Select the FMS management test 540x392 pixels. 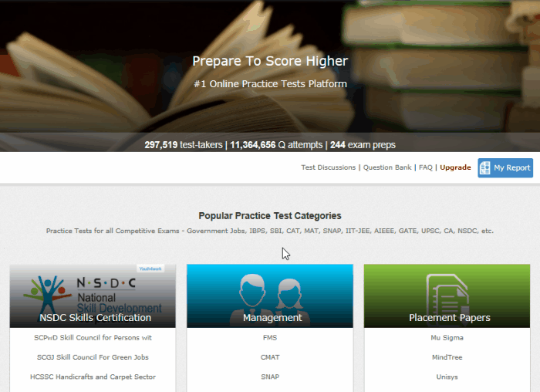(270, 337)
